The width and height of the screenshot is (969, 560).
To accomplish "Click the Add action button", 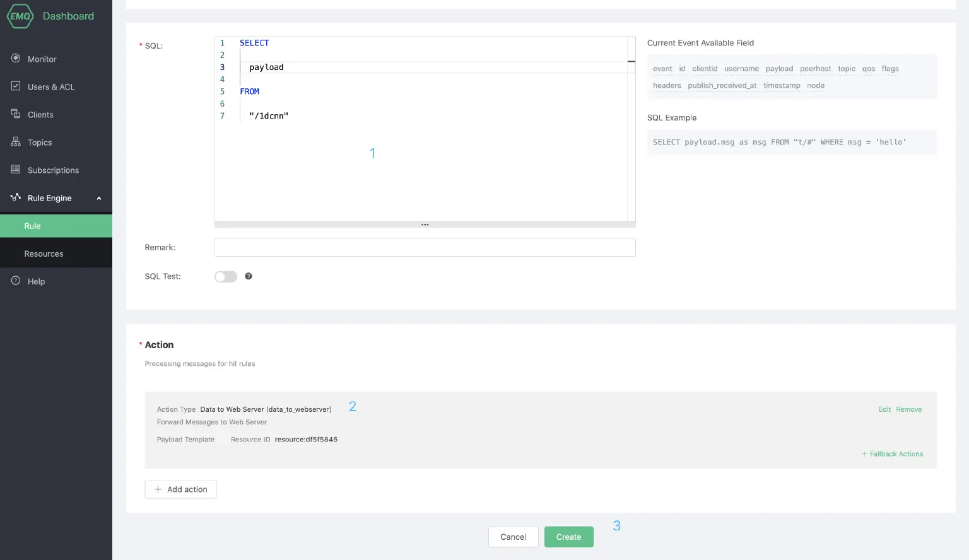I will (x=180, y=489).
